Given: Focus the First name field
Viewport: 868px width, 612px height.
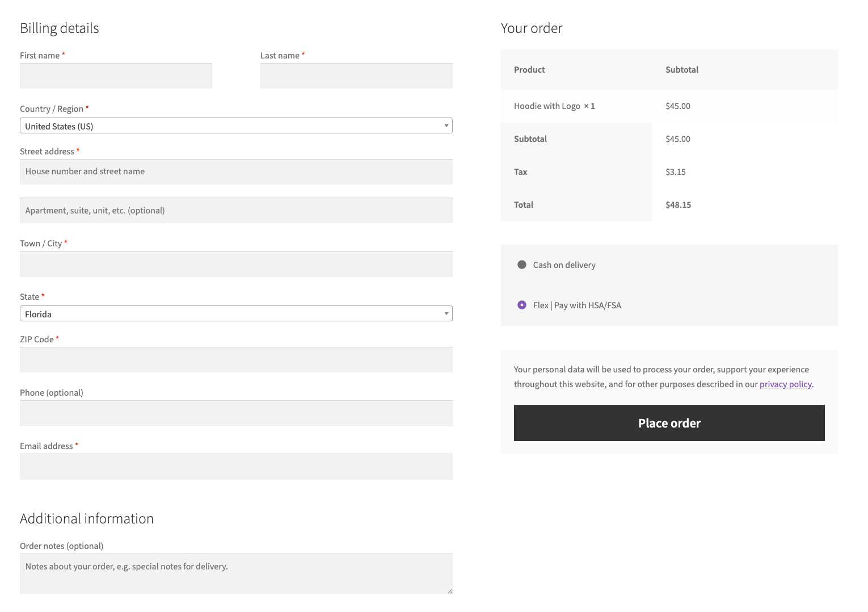Looking at the screenshot, I should pyautogui.click(x=116, y=76).
